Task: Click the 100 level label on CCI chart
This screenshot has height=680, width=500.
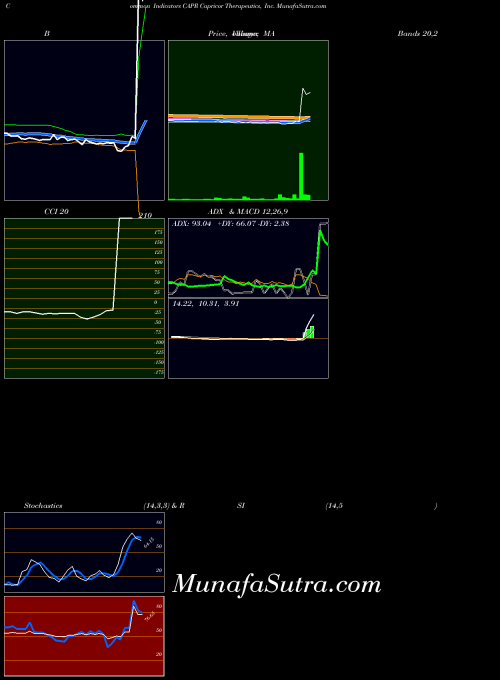Action: point(158,262)
